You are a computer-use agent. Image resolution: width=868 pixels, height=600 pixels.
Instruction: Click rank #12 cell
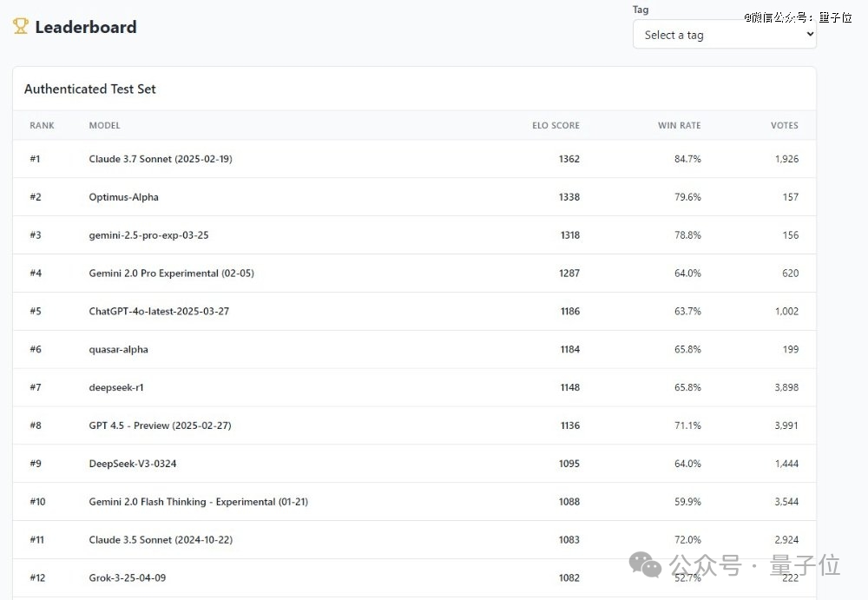(x=37, y=577)
